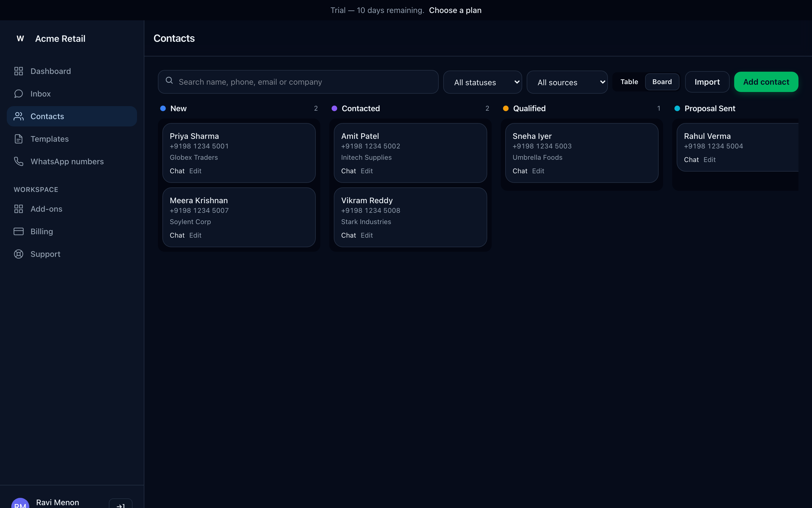
Task: Open WhatsApp numbers page
Action: point(72,161)
